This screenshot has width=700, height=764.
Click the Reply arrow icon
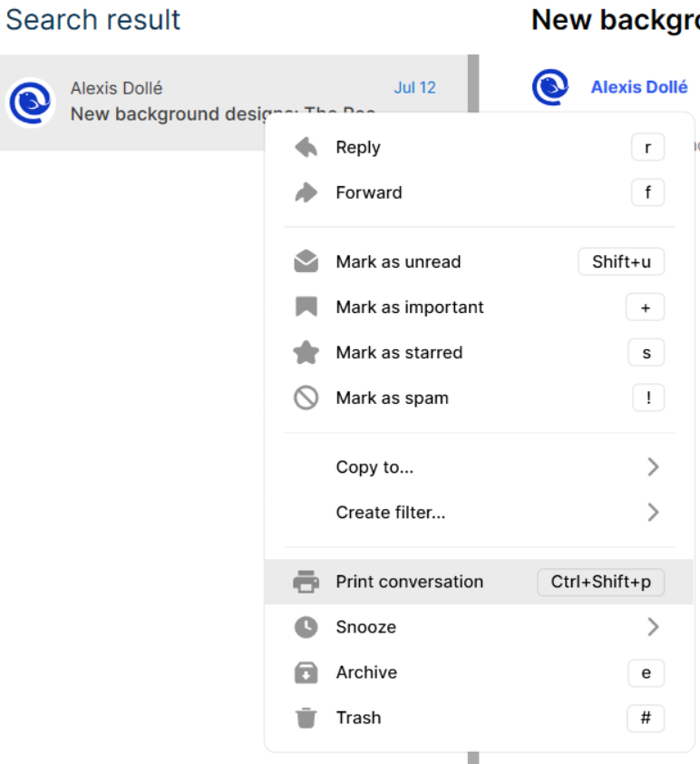(306, 146)
